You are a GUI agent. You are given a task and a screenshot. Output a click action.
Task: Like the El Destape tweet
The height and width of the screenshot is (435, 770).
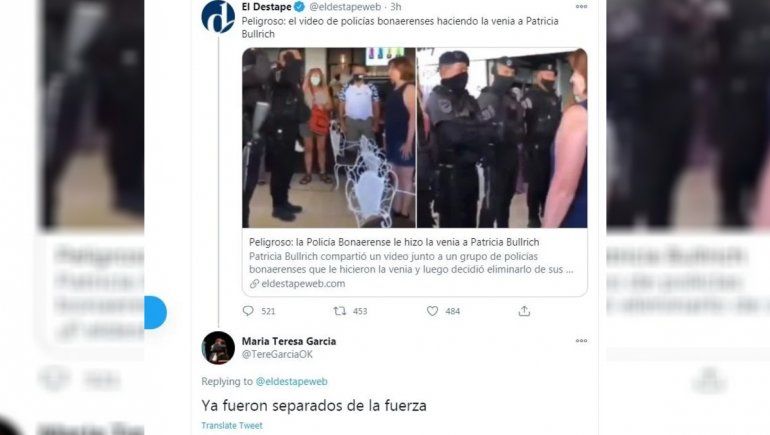pos(432,311)
